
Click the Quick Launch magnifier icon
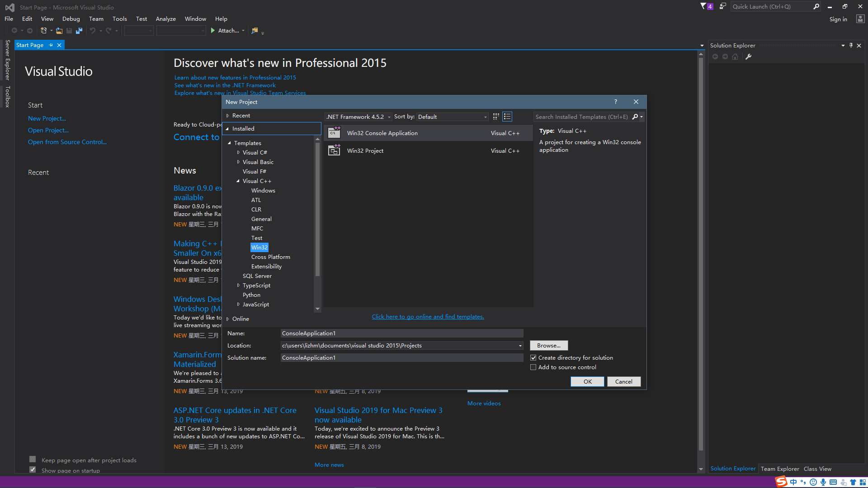pyautogui.click(x=816, y=6)
